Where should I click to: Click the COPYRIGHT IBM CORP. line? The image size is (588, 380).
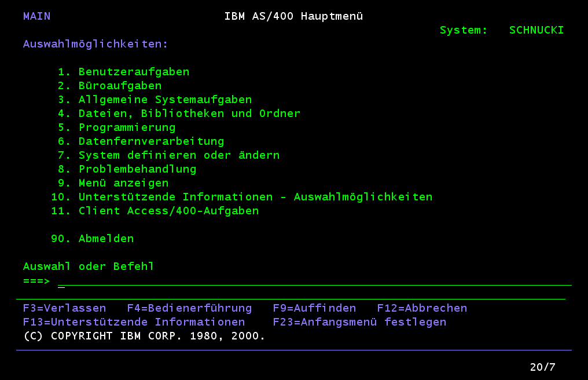[144, 336]
